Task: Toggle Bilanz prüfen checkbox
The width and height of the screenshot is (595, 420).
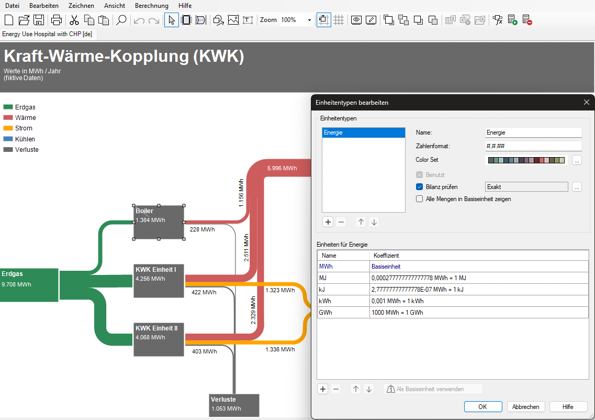Action: (419, 187)
